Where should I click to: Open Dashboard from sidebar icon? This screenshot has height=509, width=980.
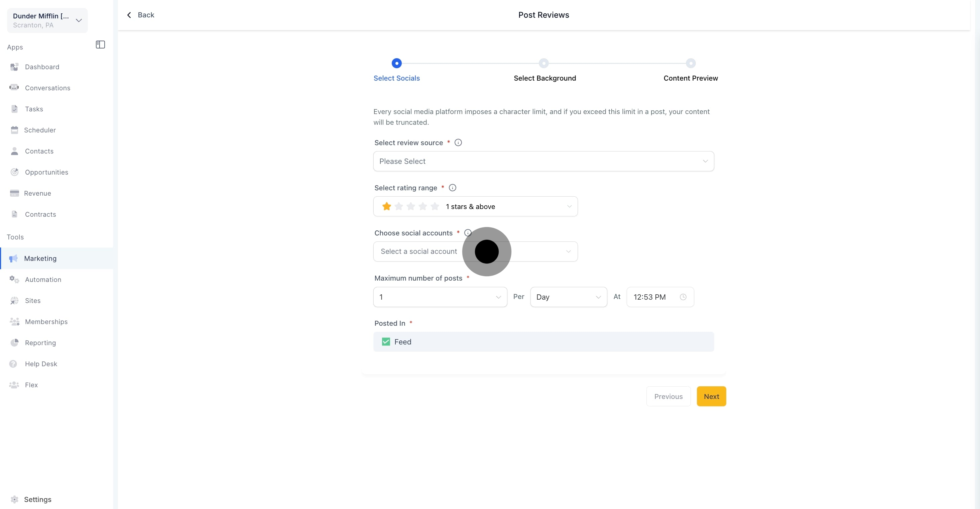[x=14, y=67]
